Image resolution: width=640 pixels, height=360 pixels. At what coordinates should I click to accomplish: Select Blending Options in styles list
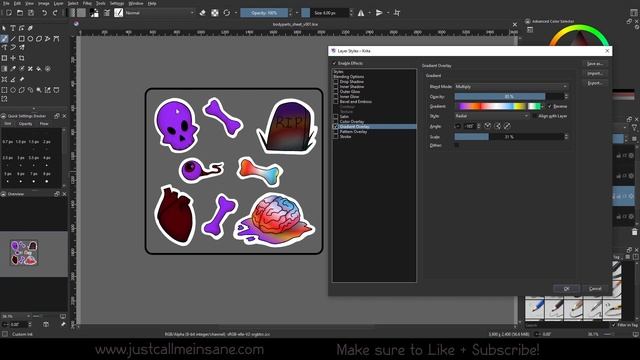pos(349,77)
